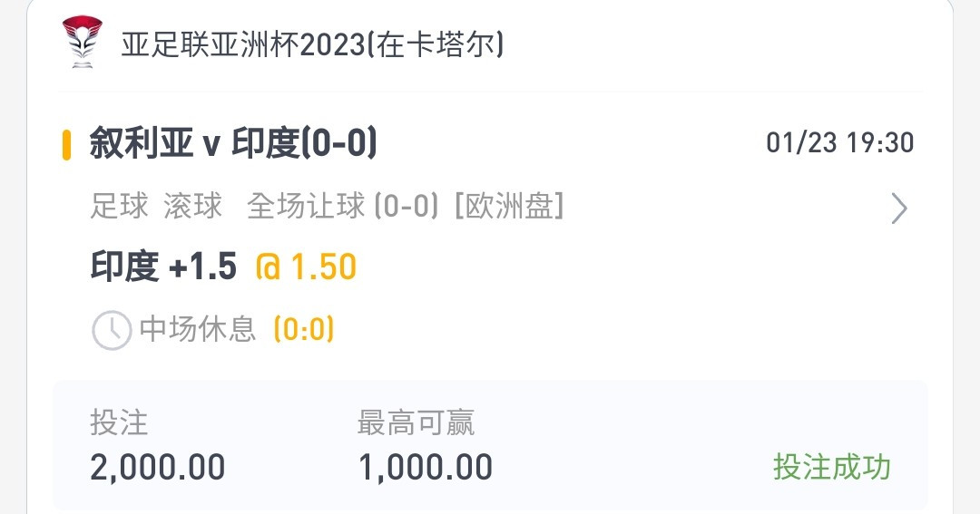This screenshot has width=980, height=514.
Task: Select the 叙利亚 v 印度 match heading
Action: [x=233, y=142]
